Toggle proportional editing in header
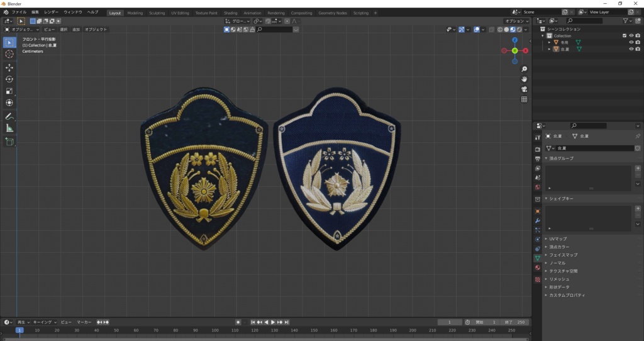The width and height of the screenshot is (644, 341). click(287, 21)
